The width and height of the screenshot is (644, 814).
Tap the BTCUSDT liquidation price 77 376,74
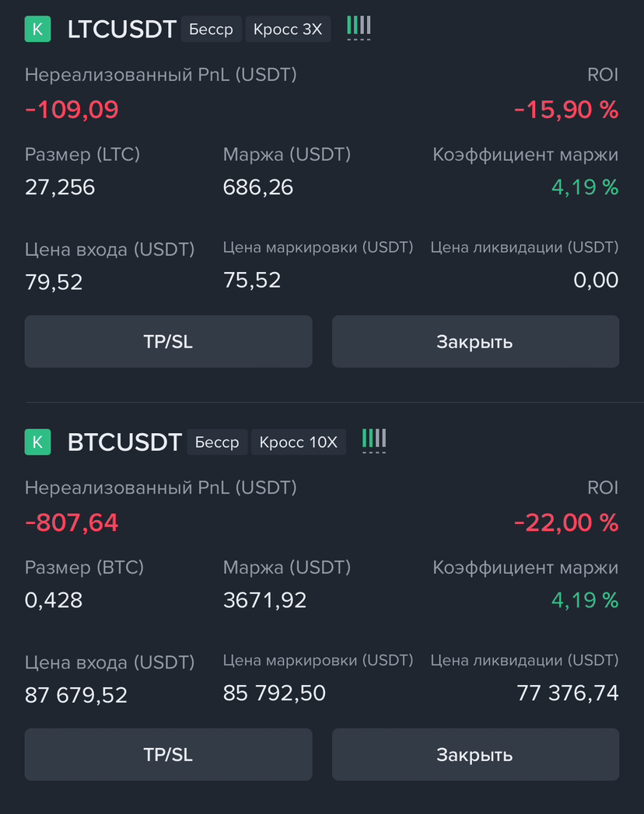click(568, 693)
